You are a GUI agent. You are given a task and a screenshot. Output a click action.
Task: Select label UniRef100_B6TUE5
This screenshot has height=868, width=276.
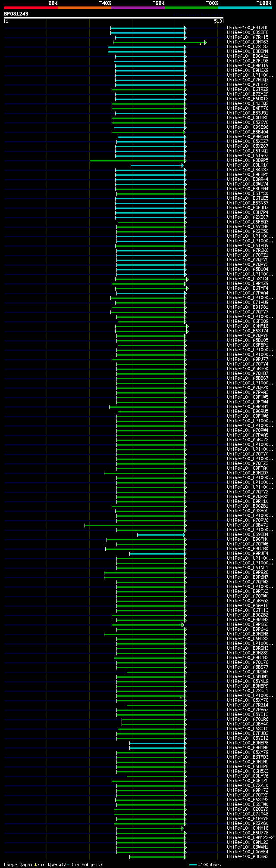pos(248,198)
